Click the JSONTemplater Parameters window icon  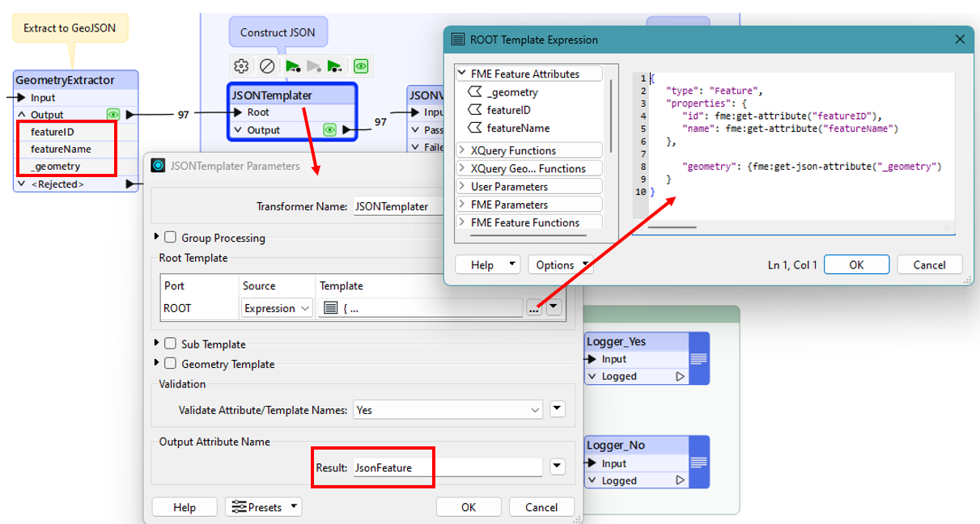(x=157, y=166)
